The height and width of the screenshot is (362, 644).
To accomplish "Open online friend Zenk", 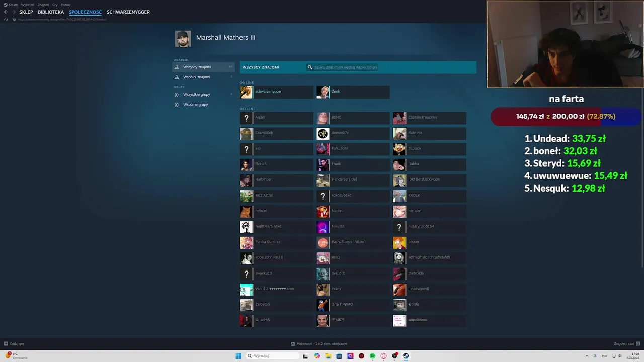I will point(353,92).
